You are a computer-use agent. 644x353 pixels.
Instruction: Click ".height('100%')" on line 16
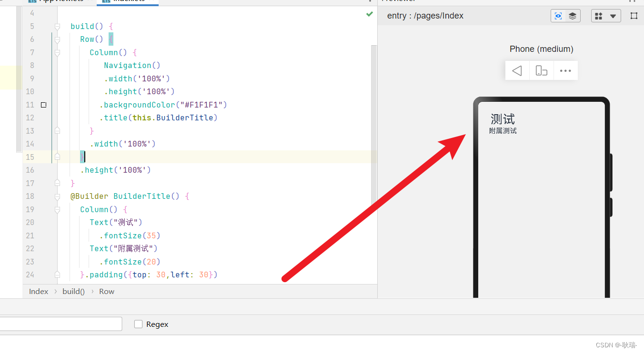click(x=116, y=170)
